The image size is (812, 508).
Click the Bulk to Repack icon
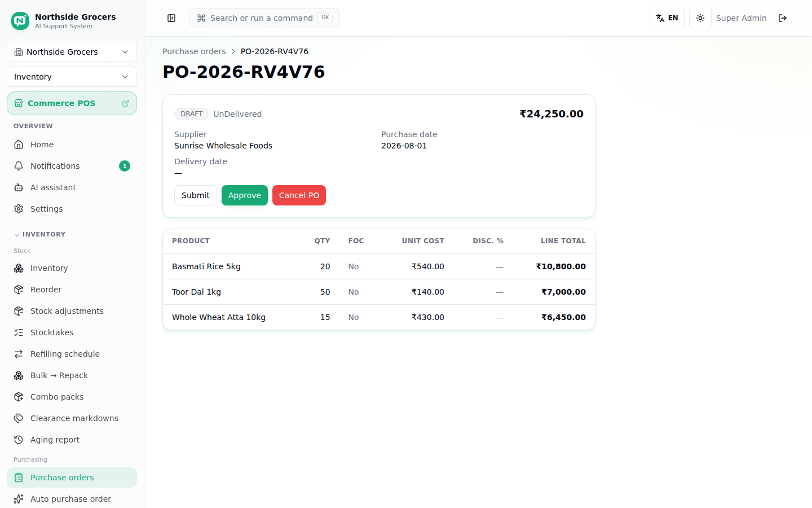click(x=19, y=375)
